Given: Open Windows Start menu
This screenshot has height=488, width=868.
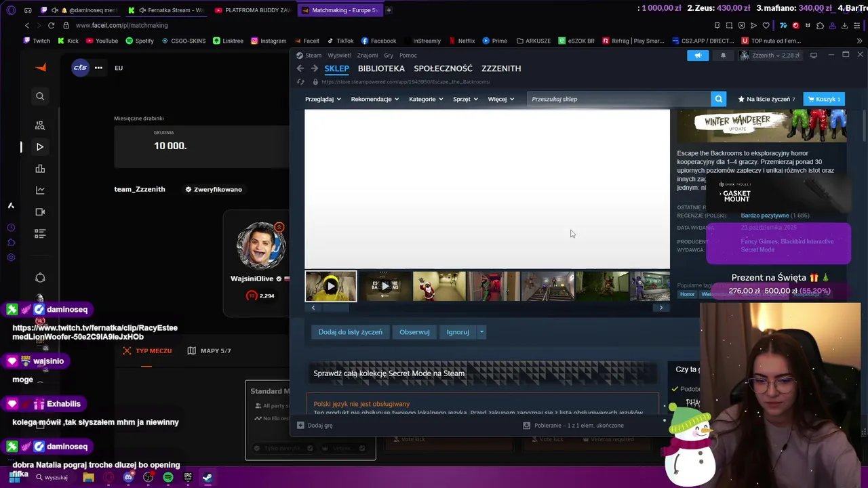Looking at the screenshot, I should [15, 477].
